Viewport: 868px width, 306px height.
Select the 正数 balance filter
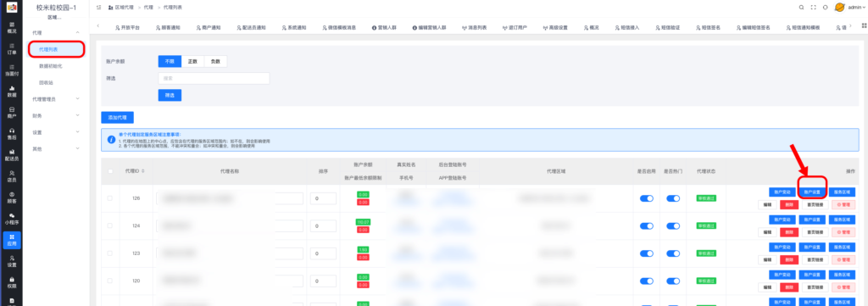192,61
